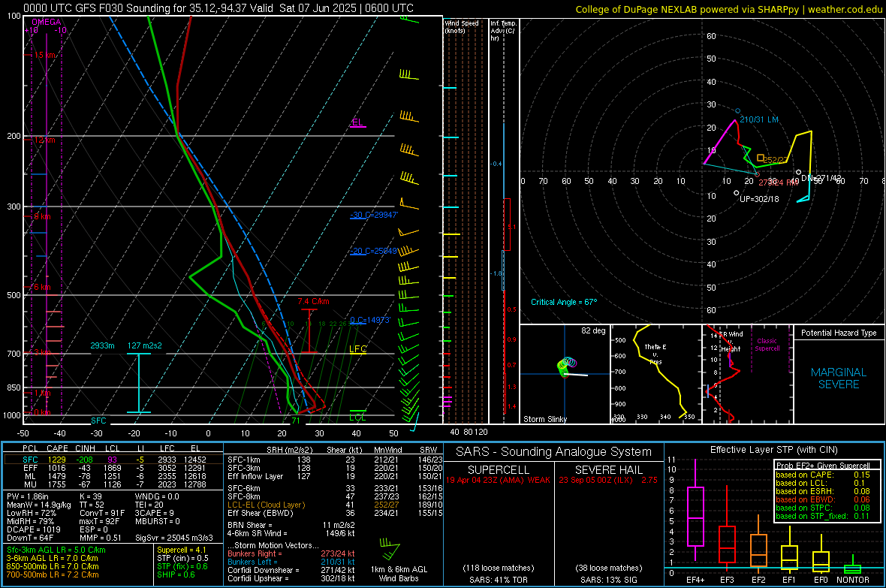Click the yellow LFC label
Viewport: 886px width, 588px height.
pos(358,349)
